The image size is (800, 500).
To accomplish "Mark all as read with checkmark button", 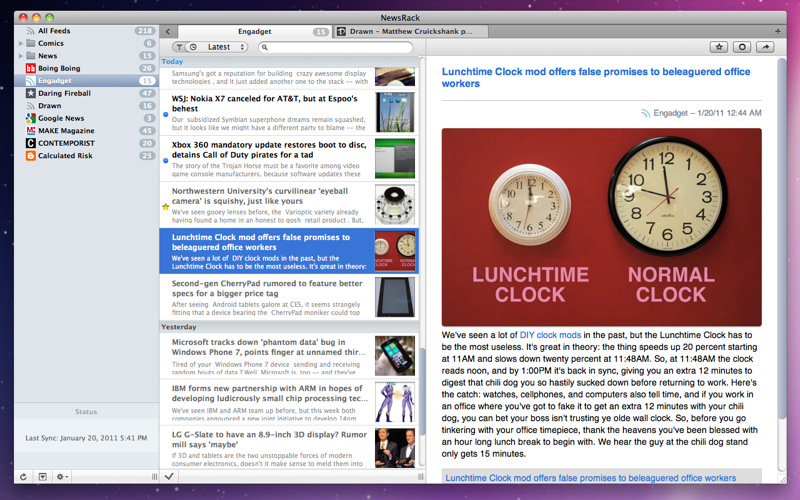I will point(169,477).
